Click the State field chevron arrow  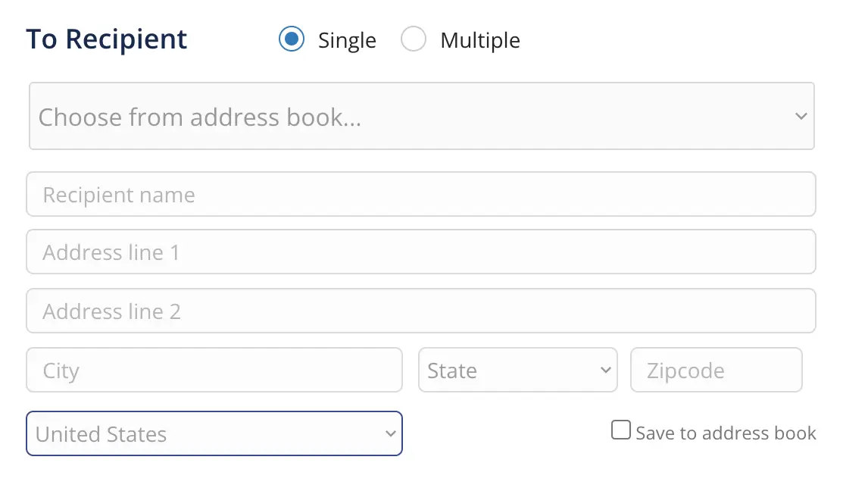[x=605, y=370]
